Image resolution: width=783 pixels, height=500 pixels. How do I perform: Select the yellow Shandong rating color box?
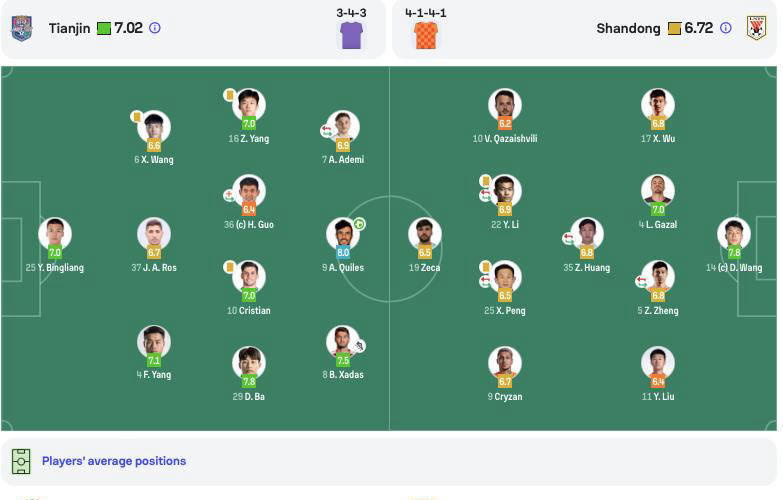[x=675, y=28]
